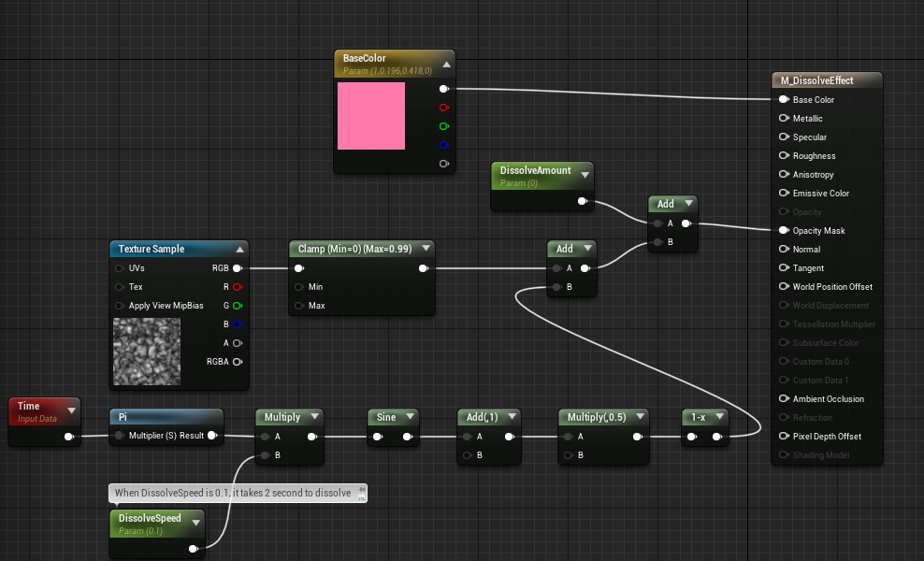Click the Clamp Max input pin
This screenshot has width=924, height=561.
298,305
